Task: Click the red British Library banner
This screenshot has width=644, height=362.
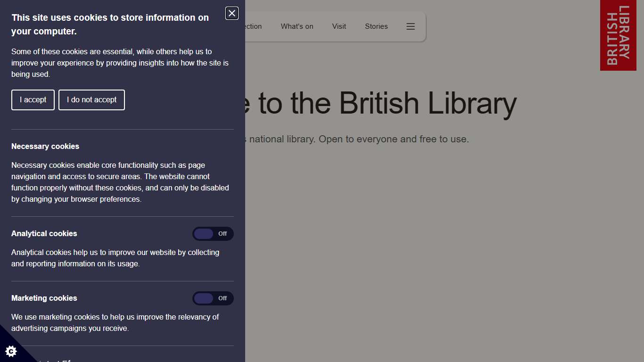Action: [x=618, y=35]
